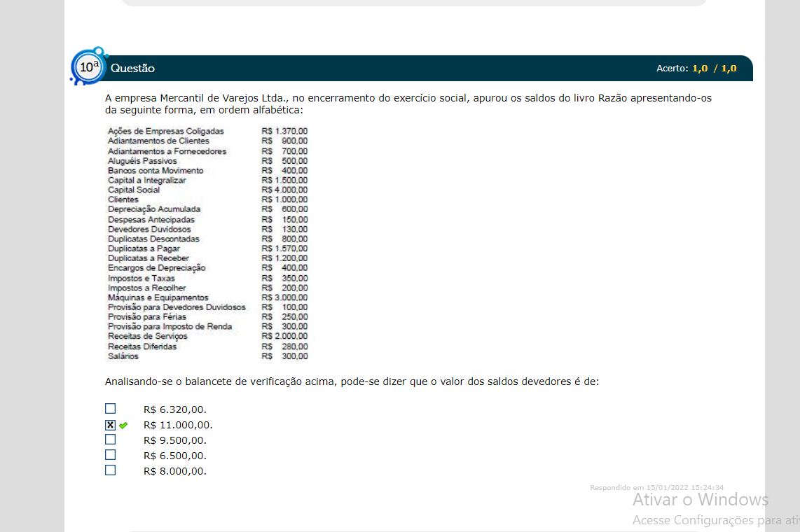Click the R$ 4.000,00 Capital Social value
This screenshot has height=532, width=800.
coord(284,190)
